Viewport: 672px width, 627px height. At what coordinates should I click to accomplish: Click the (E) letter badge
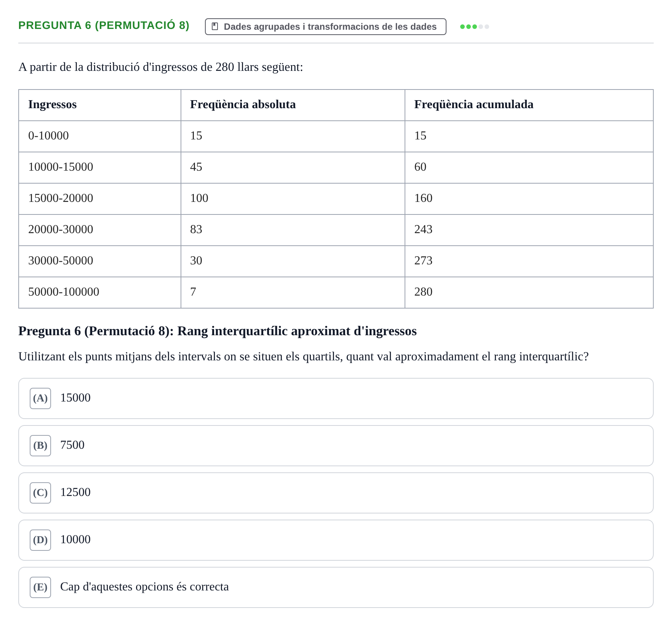40,587
